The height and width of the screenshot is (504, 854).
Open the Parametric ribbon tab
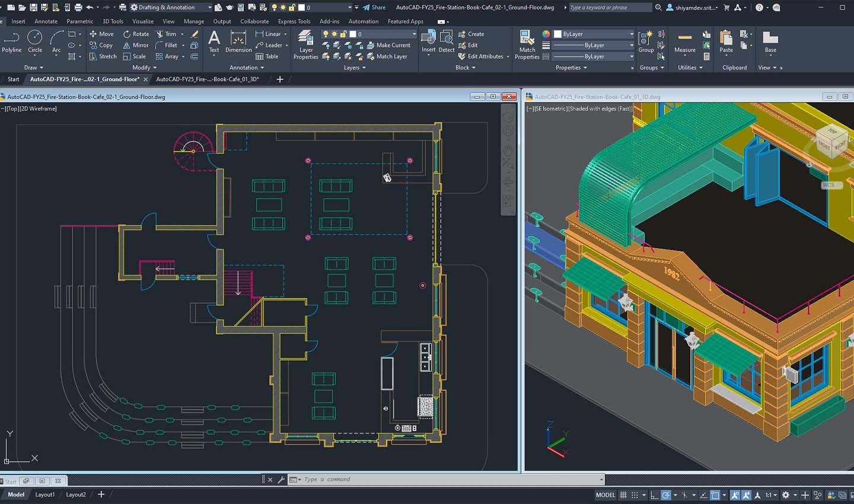[x=79, y=21]
